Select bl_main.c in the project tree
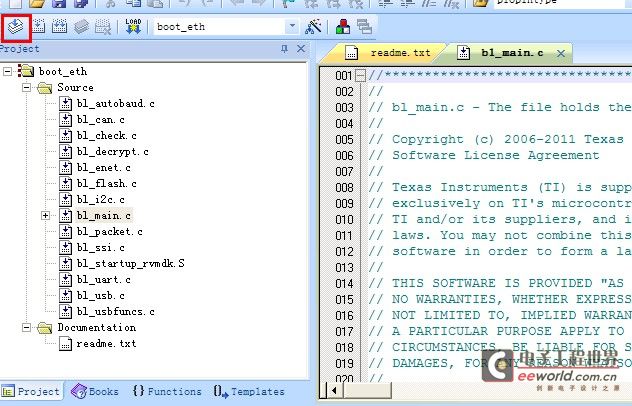Viewport: 632px width, 406px height. click(x=104, y=216)
